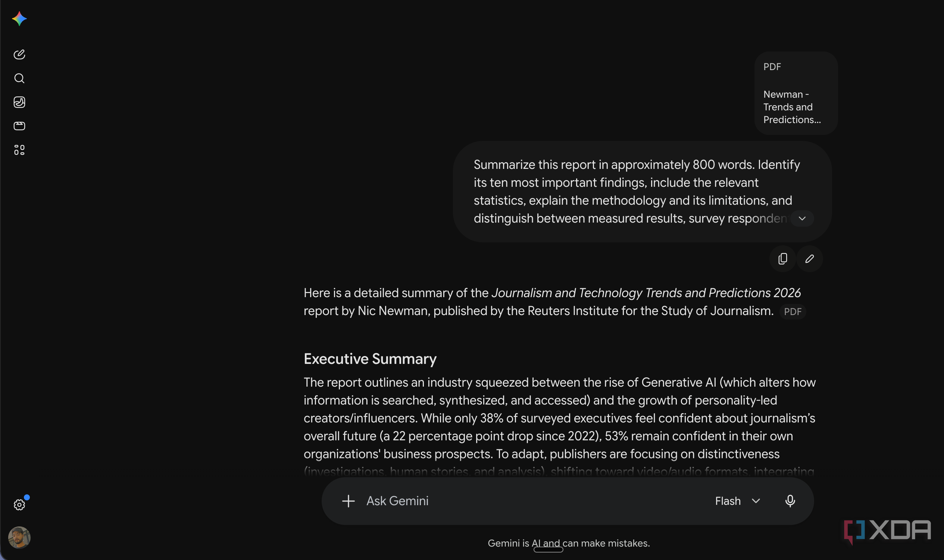Open the search chats magnifier icon

(19, 78)
